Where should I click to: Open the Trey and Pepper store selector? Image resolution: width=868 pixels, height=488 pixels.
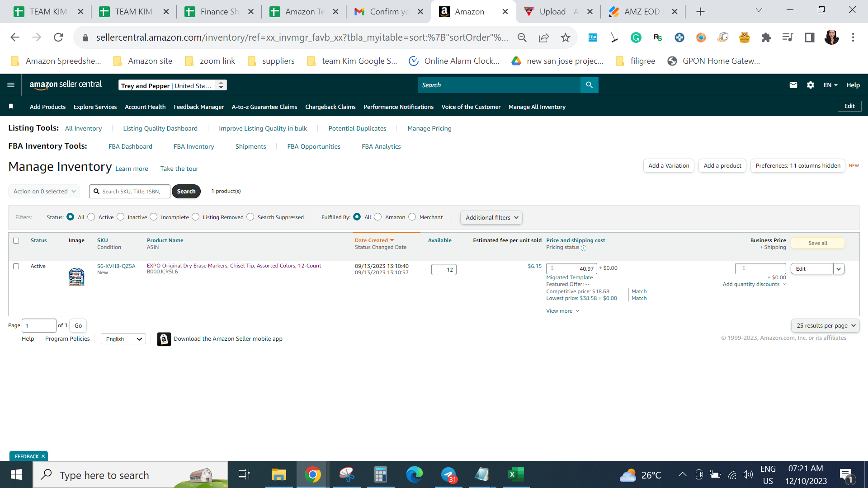point(173,85)
